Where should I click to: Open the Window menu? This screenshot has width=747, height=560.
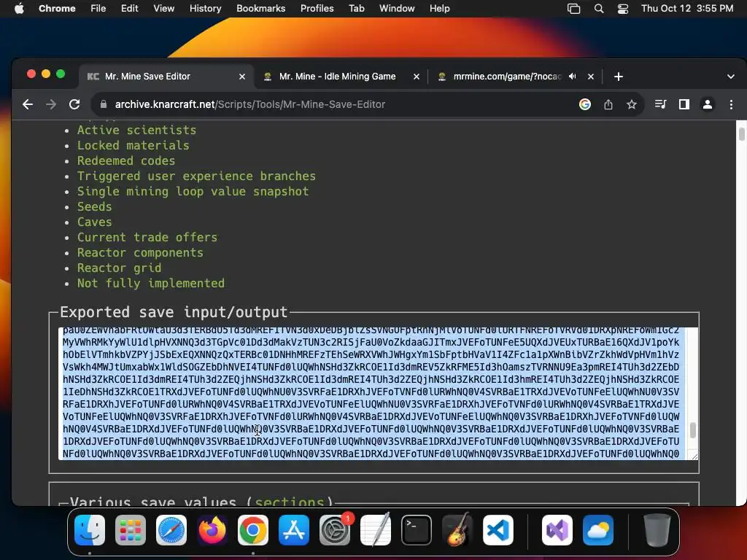tap(397, 9)
